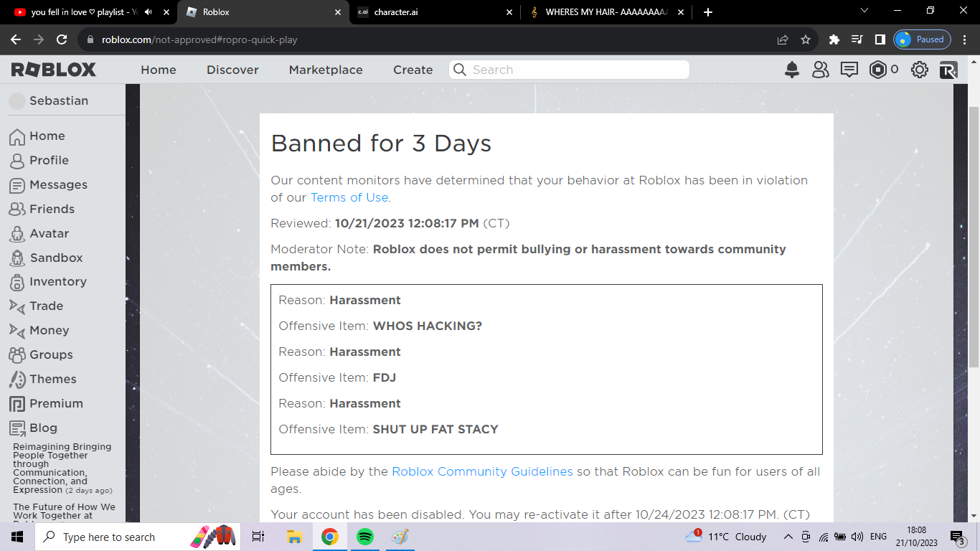Open the taskbar clock showing 18:08
980x551 pixels.
(x=916, y=537)
